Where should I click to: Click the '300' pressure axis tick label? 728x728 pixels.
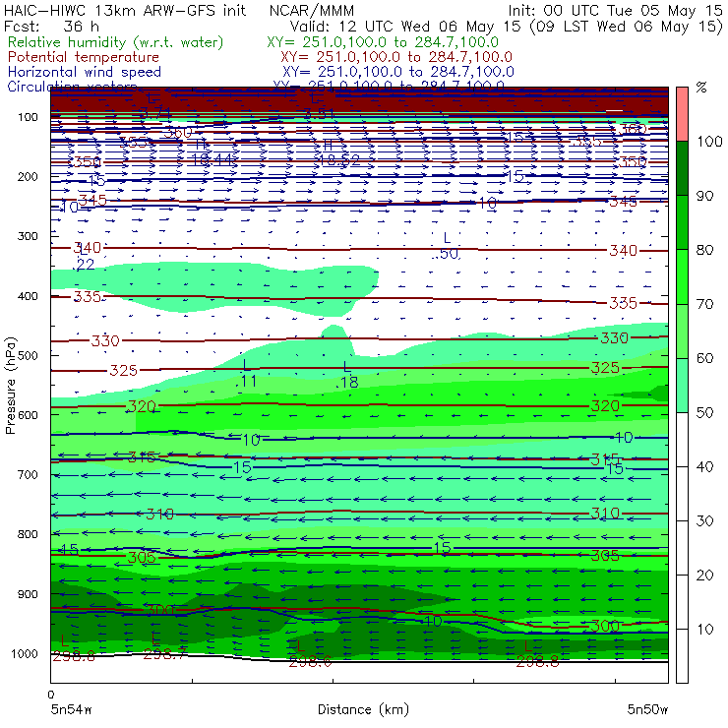tap(28, 236)
